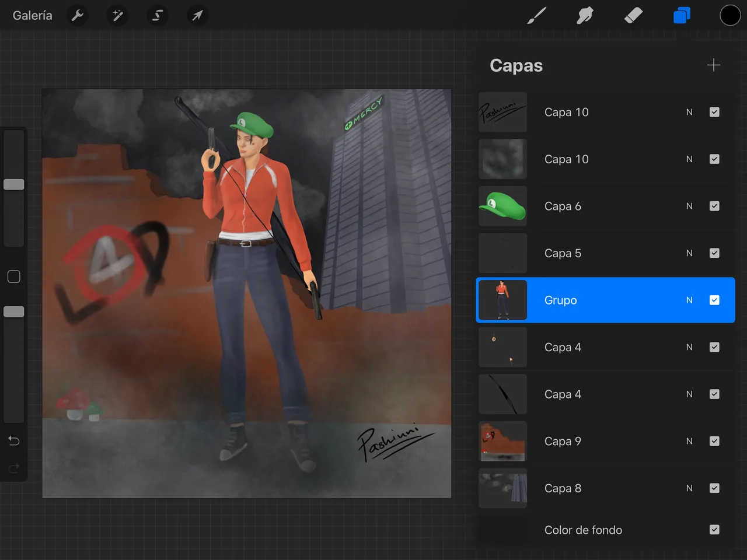Select the black stroke thumbnail of Capa 4
The width and height of the screenshot is (747, 560).
coord(502,394)
